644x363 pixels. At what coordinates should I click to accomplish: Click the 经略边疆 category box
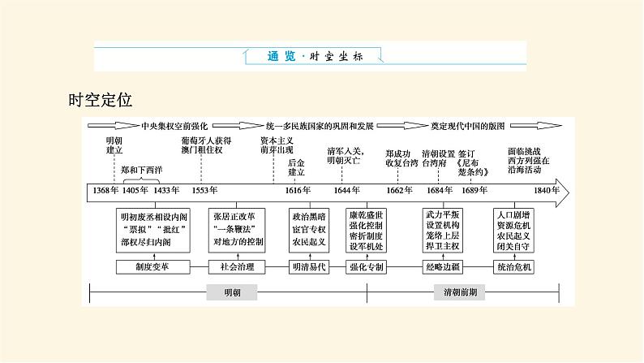click(x=443, y=267)
